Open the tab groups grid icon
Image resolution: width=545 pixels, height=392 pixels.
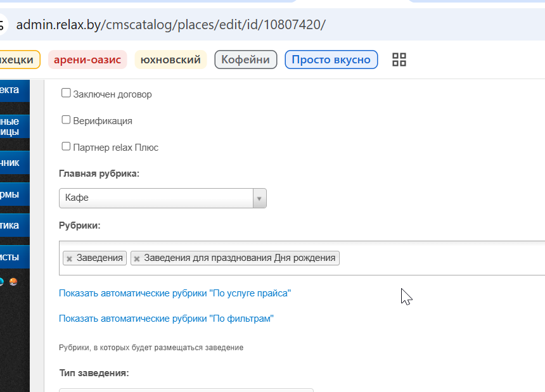click(399, 60)
